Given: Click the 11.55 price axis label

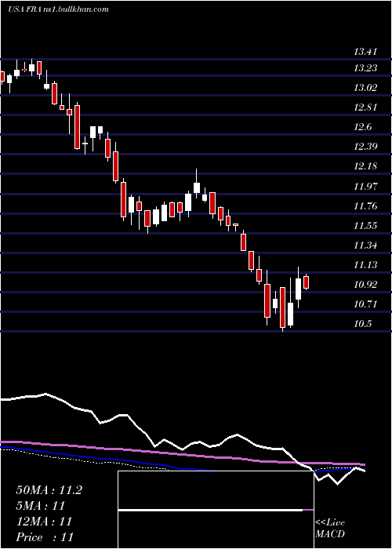Looking at the screenshot, I should coord(365,226).
